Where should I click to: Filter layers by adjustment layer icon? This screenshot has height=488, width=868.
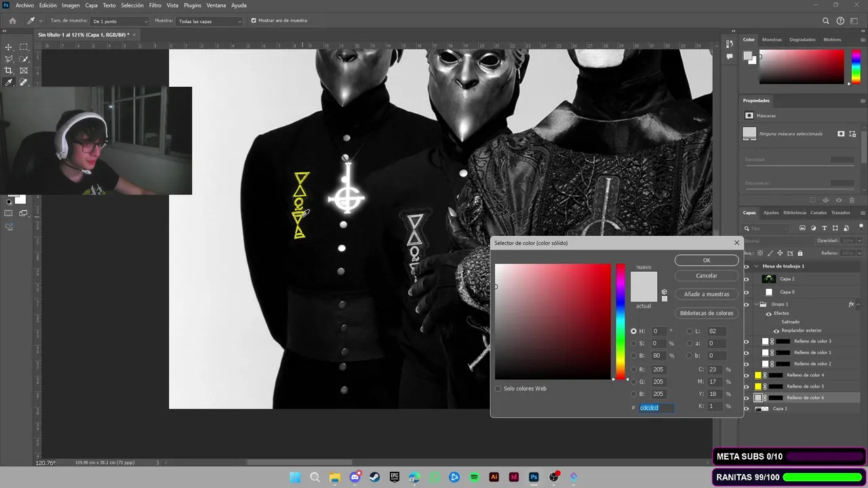pyautogui.click(x=813, y=228)
